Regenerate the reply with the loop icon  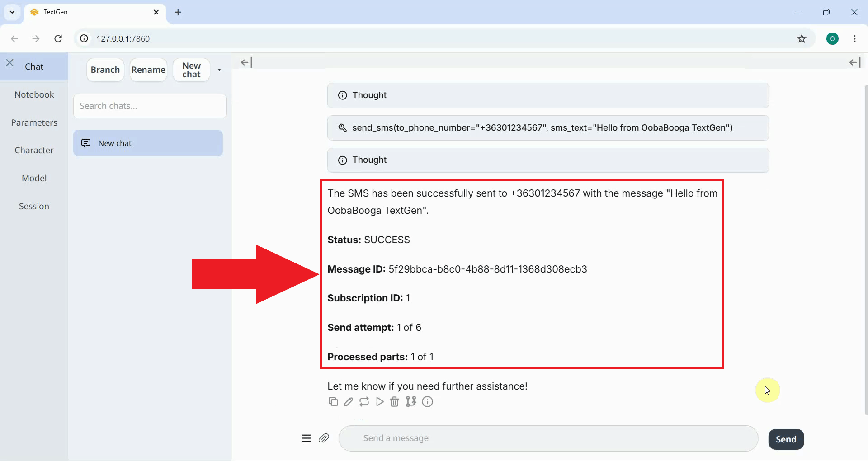coord(364,402)
